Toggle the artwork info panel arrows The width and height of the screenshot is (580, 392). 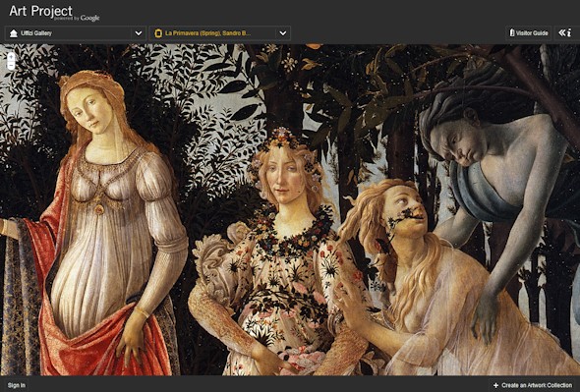pos(565,33)
